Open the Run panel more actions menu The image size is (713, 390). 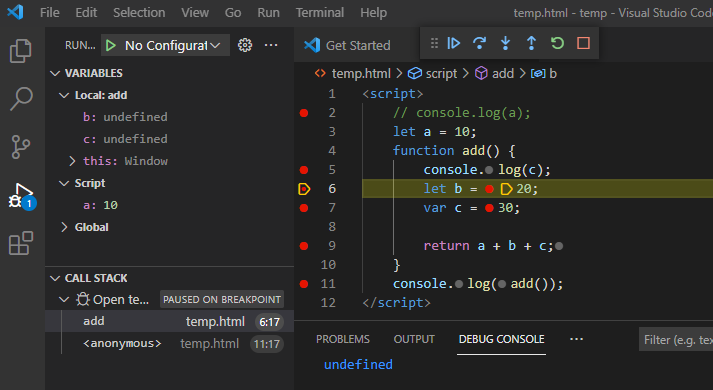pyautogui.click(x=271, y=45)
